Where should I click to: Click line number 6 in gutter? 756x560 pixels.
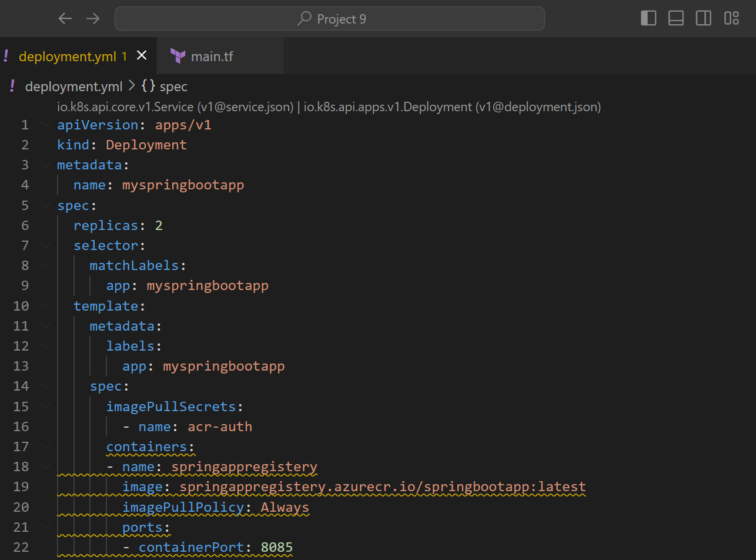pos(25,225)
